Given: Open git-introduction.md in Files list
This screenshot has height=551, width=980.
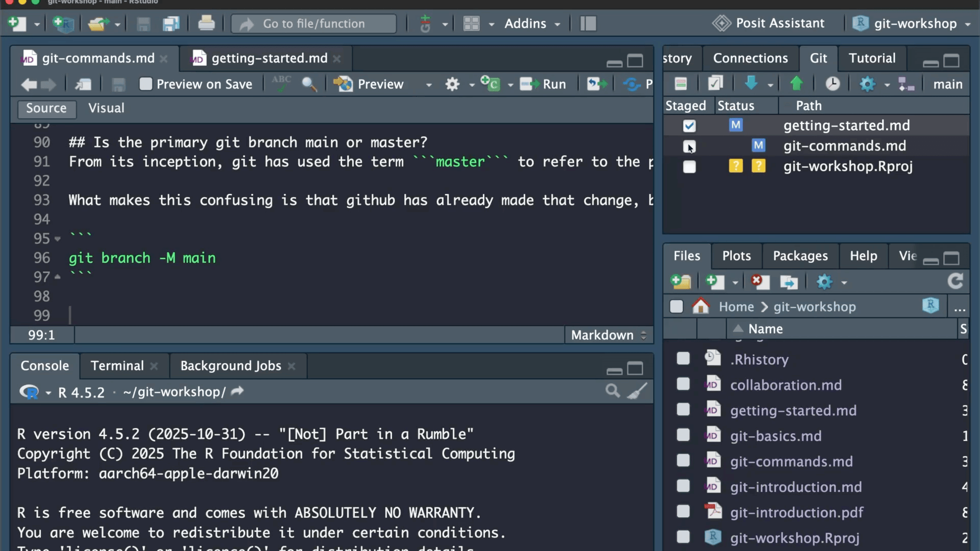Looking at the screenshot, I should [x=796, y=487].
